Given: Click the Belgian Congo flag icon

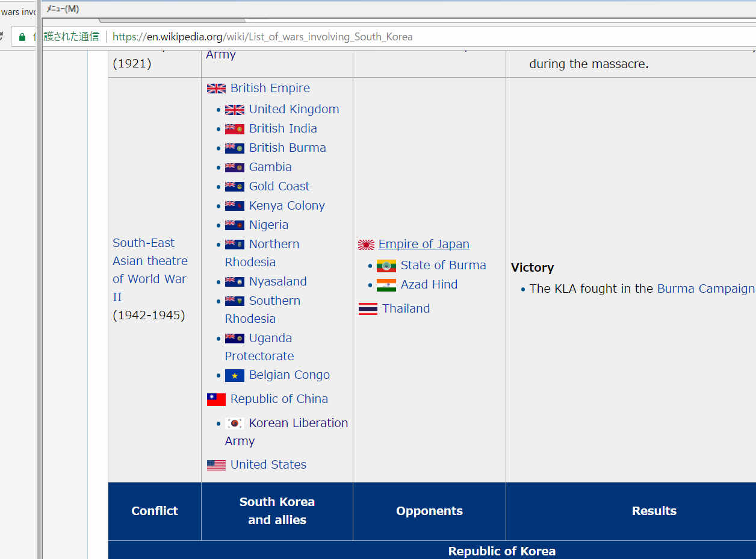Looking at the screenshot, I should coord(235,375).
